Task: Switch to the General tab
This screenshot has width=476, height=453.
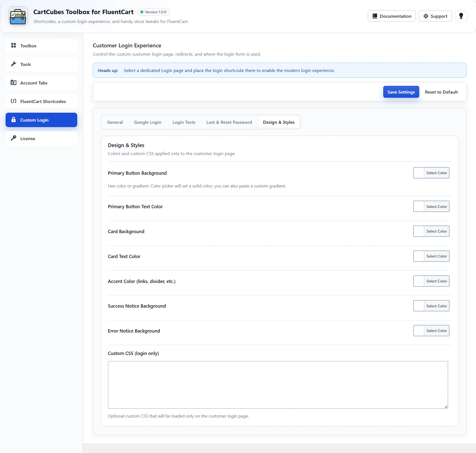Action: tap(115, 122)
